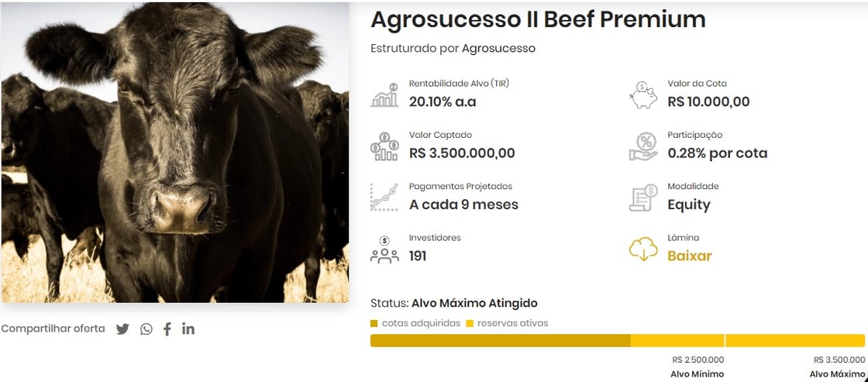
Task: Click the Modalidade document icon
Action: pos(643,198)
